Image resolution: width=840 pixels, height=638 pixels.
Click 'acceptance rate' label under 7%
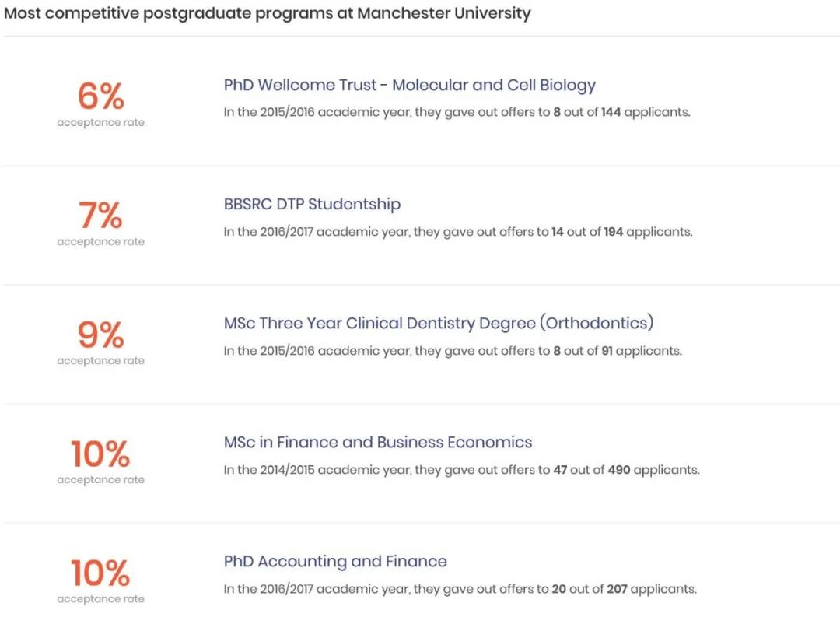point(100,242)
